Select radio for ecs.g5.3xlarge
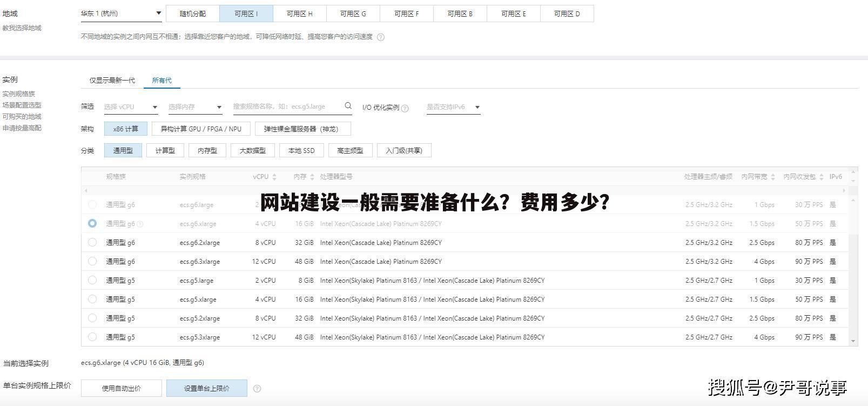 (x=92, y=337)
